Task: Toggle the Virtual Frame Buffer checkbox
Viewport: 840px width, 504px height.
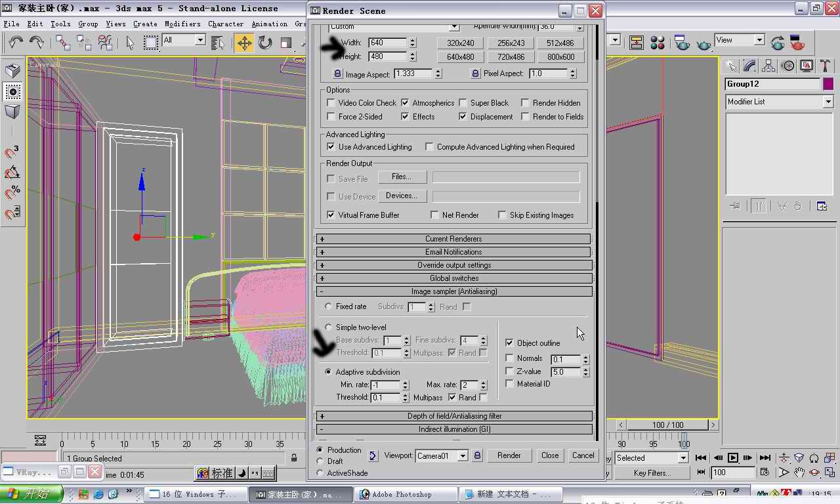Action: click(331, 215)
